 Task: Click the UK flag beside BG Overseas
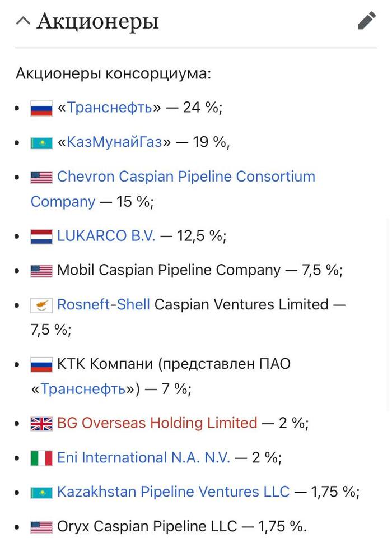click(41, 424)
